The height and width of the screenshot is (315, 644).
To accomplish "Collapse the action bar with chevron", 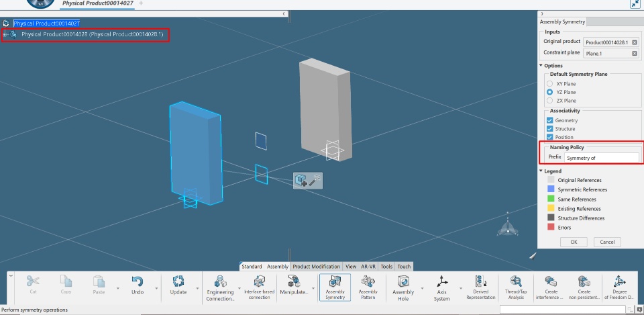I will point(11,276).
